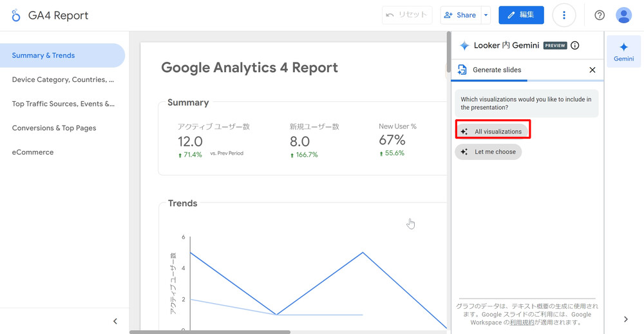Open the Gemini side panel icon
The height and width of the screenshot is (334, 644).
point(623,52)
